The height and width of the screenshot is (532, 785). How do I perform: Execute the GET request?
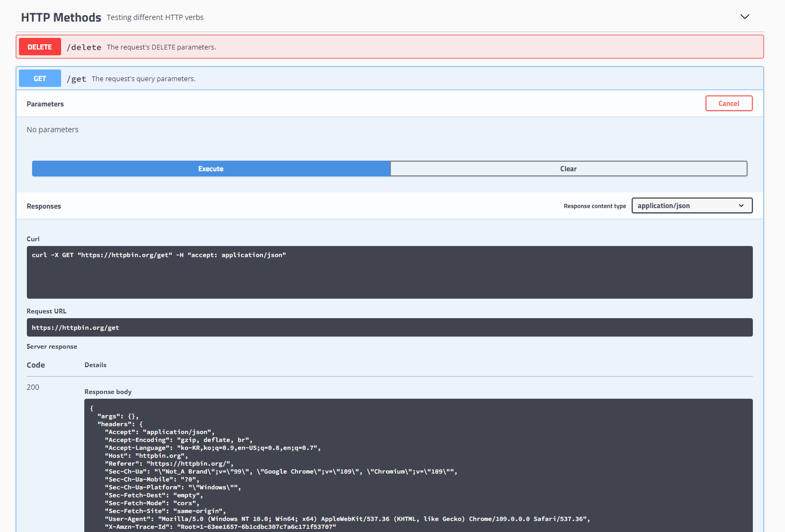pyautogui.click(x=211, y=169)
